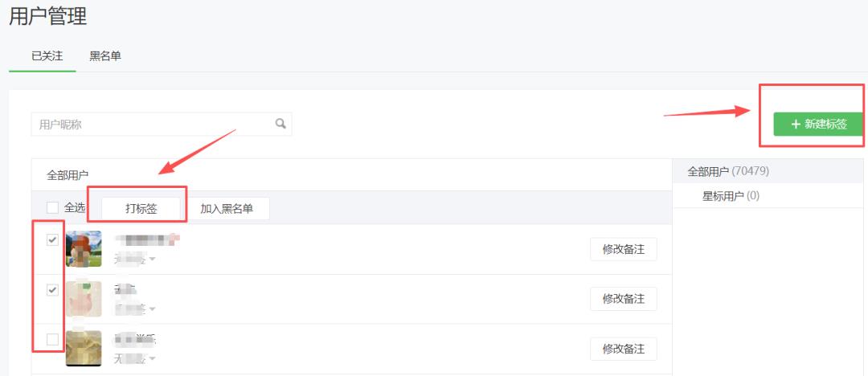Screen dimensions: 868x376
Task: Expand the second user's tag dropdown arrow
Action: coord(152,309)
